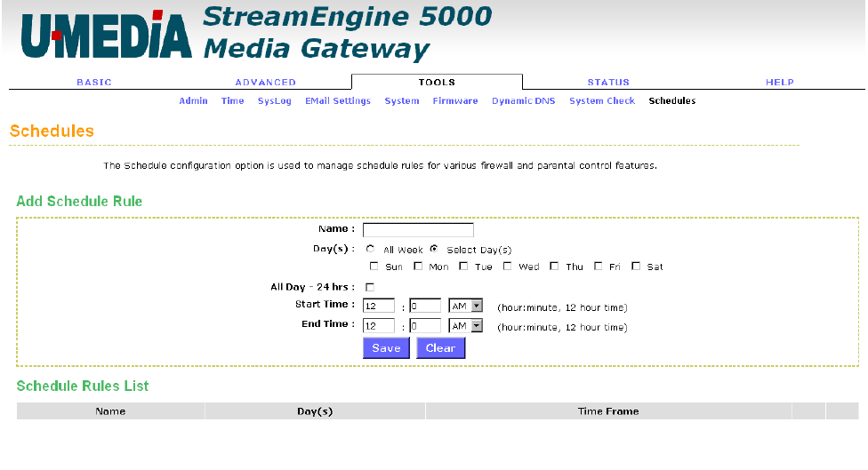Image resolution: width=868 pixels, height=470 pixels.
Task: Check the Wed day box
Action: click(507, 267)
